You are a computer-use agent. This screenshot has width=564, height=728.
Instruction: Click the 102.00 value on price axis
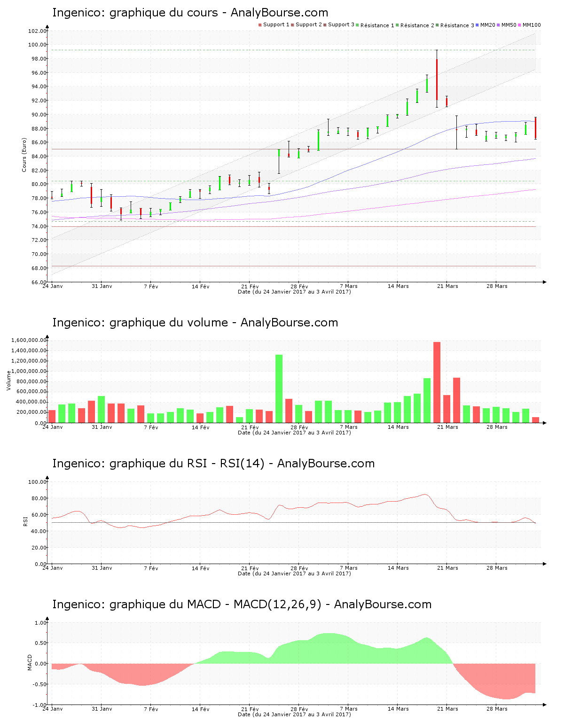tap(38, 31)
